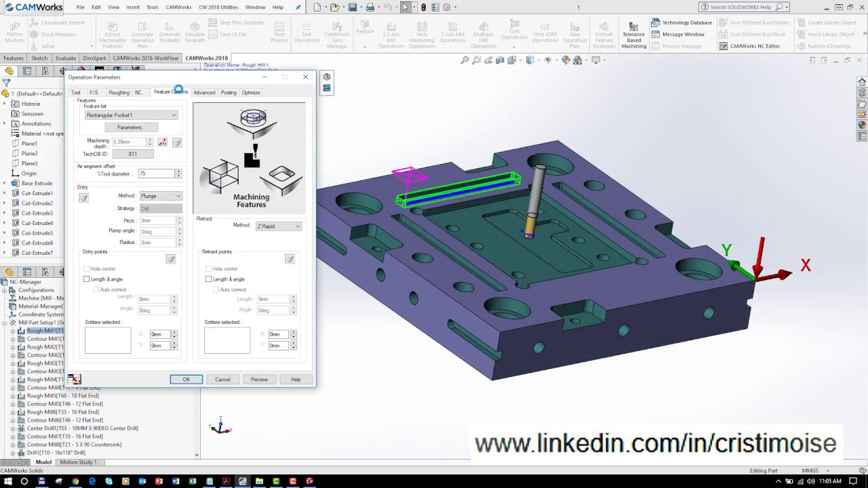Toggle Retract points Auto correct checkbox
Screen dimensions: 868x488
pos(216,289)
